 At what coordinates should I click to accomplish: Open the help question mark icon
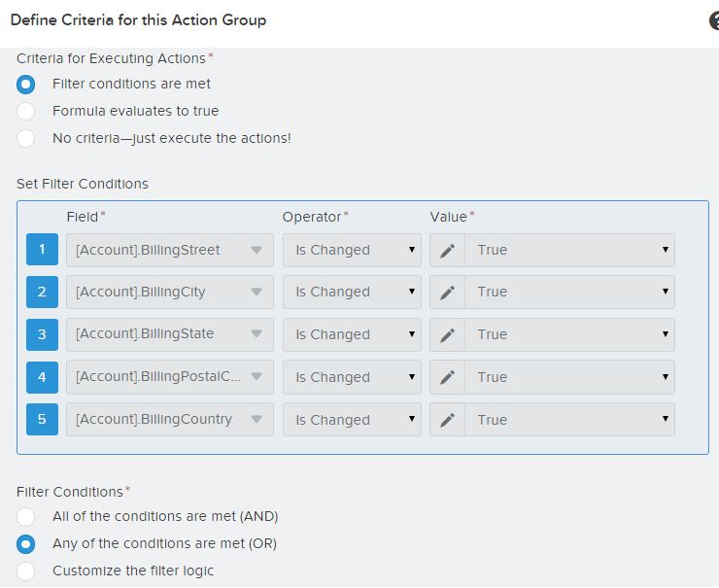[714, 20]
